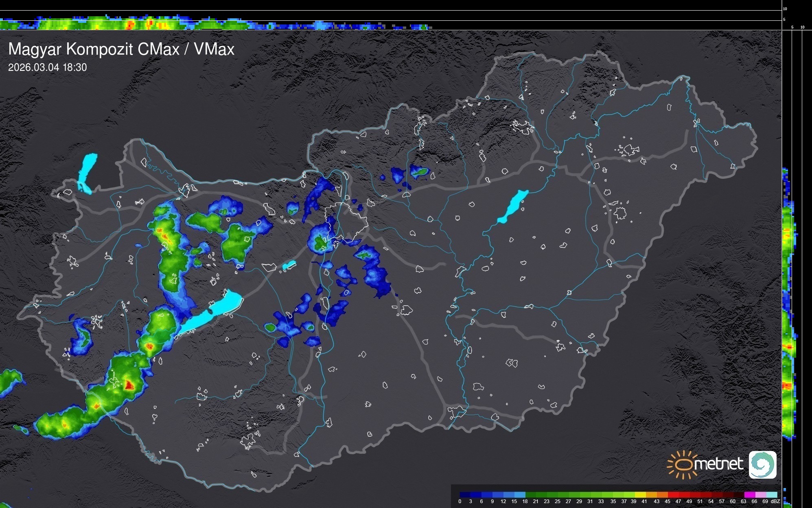This screenshot has width=812, height=508.
Task: Click the top cross-section 10 height label
Action: [x=785, y=9]
